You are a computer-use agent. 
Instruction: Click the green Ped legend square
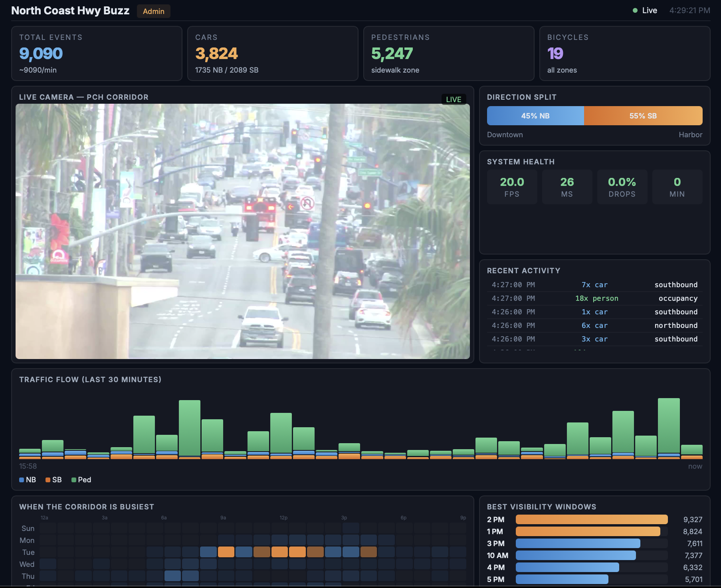tap(74, 480)
